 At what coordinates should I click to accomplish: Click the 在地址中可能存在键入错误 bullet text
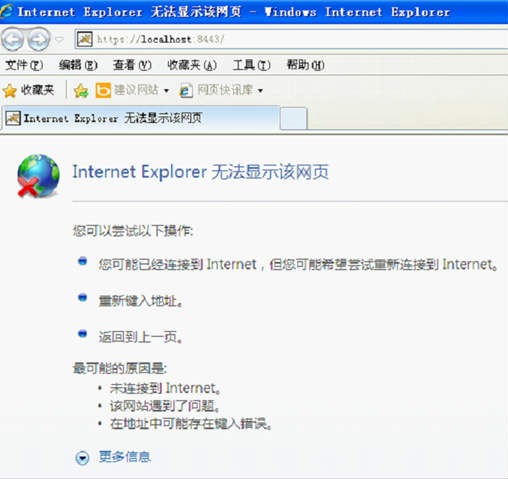tap(191, 424)
